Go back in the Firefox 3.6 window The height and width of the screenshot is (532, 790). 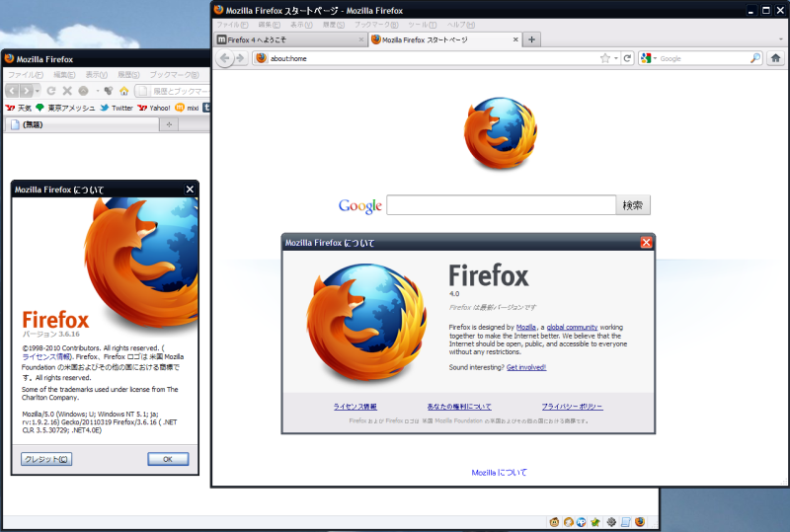[x=13, y=91]
